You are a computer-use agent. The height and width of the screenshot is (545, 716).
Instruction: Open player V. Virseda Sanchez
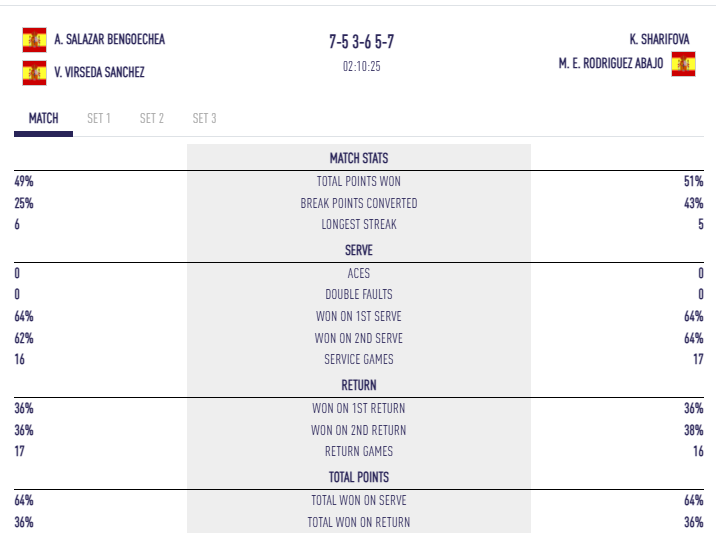[x=99, y=72]
